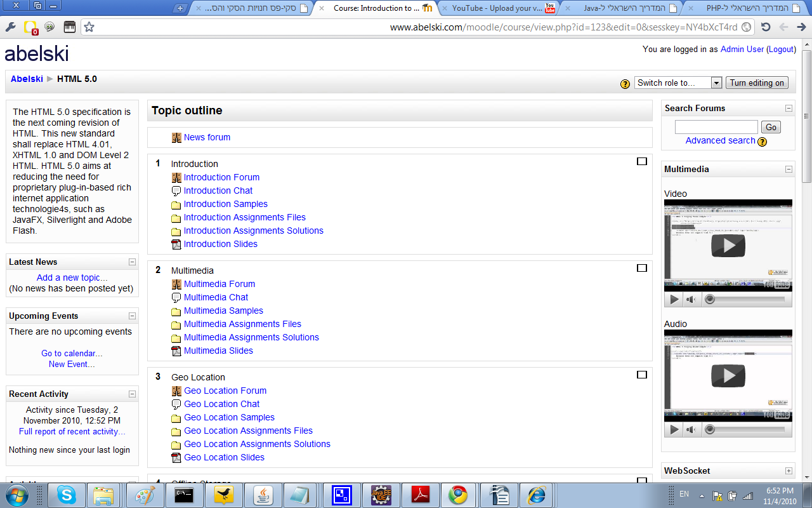Click the help icon beside Switch role
Screen dimensions: 812x508
625,83
